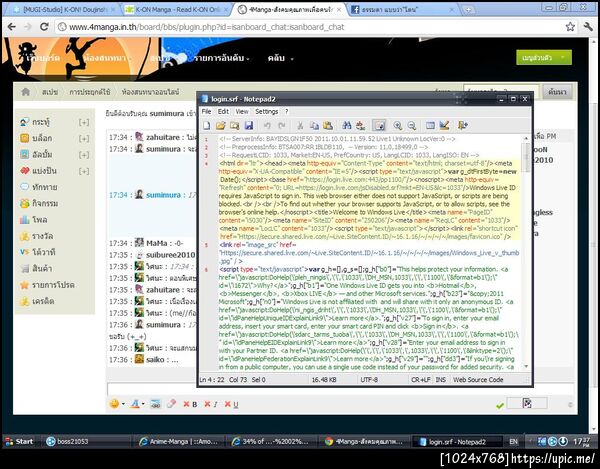
Task: Browse files icon in Notepad2 toolbar
Action: pyautogui.click(x=234, y=125)
